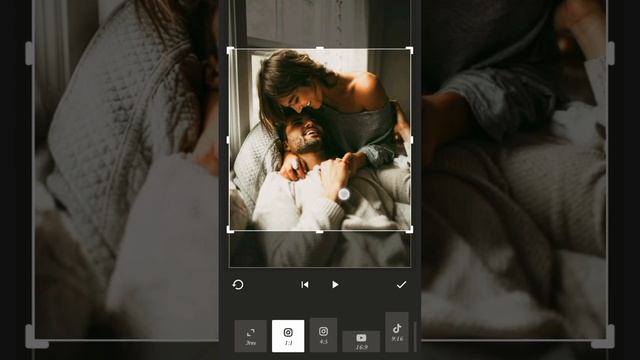
Task: Choose the YouTube 16:9 ratio
Action: [x=361, y=341]
